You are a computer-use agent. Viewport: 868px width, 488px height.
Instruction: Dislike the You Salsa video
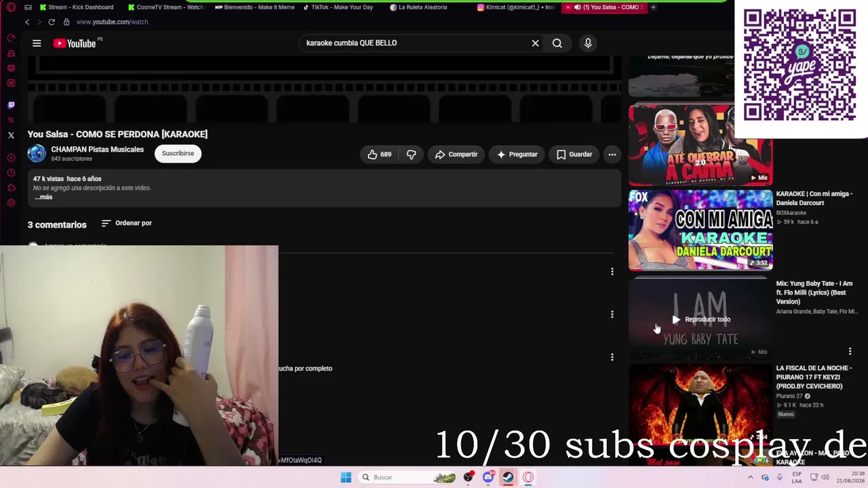(411, 155)
